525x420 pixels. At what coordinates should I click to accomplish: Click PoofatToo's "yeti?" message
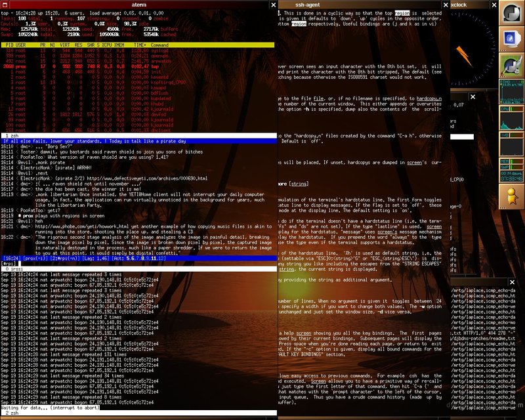(x=31, y=211)
